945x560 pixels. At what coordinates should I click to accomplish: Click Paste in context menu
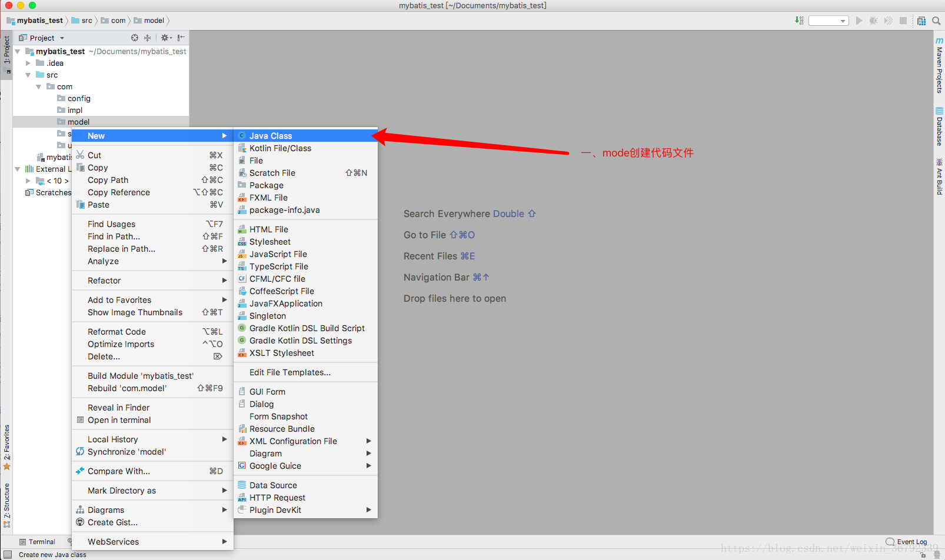152,205
